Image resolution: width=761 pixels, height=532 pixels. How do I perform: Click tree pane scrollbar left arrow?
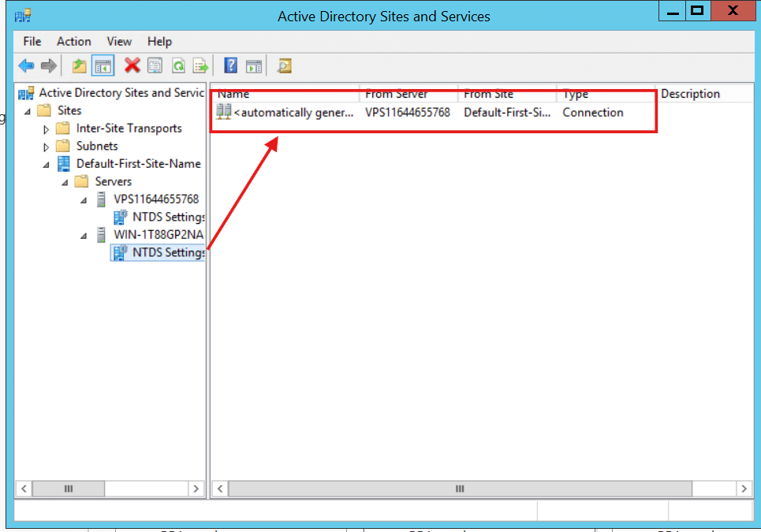tap(24, 489)
